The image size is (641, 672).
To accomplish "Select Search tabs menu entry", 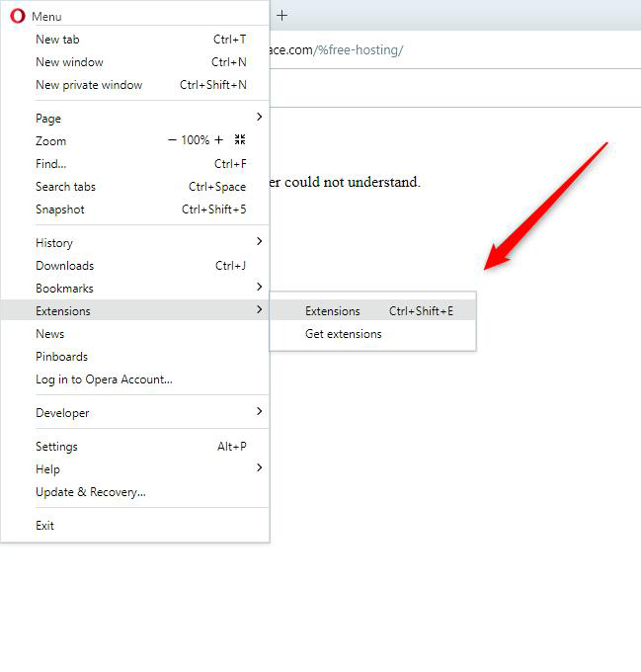I will point(135,187).
